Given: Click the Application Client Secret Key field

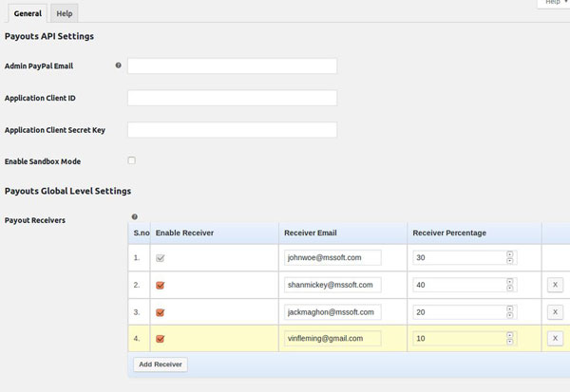Looking at the screenshot, I should (x=233, y=130).
